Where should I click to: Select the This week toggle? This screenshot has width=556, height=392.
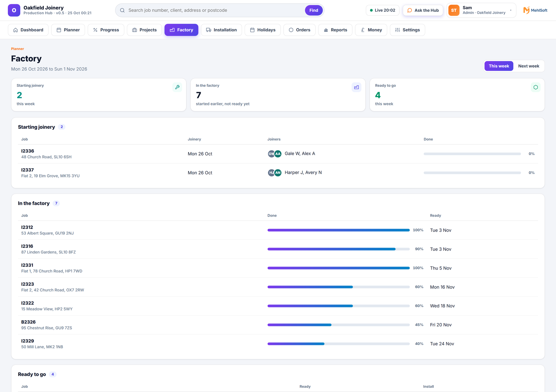[499, 66]
